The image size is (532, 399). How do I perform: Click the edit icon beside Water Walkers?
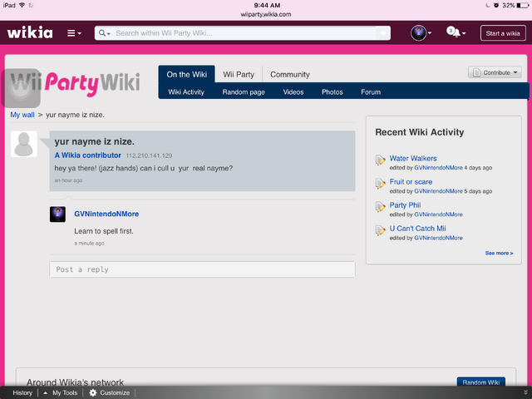pos(381,160)
